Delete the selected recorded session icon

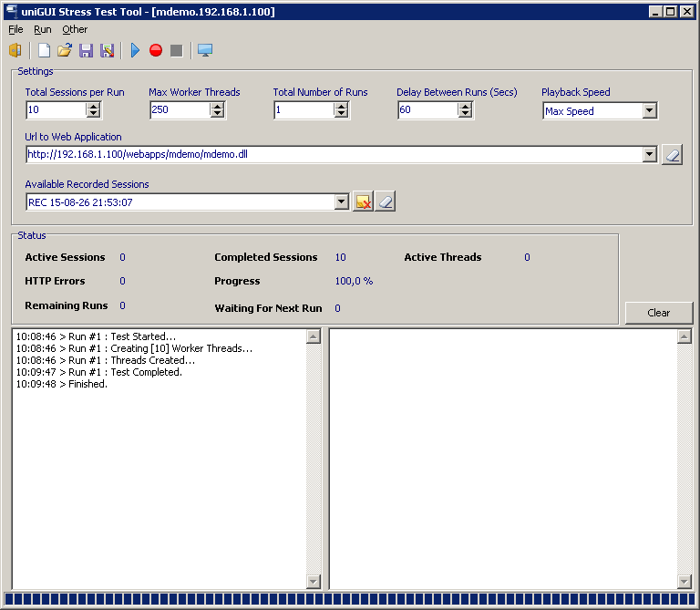click(x=363, y=202)
